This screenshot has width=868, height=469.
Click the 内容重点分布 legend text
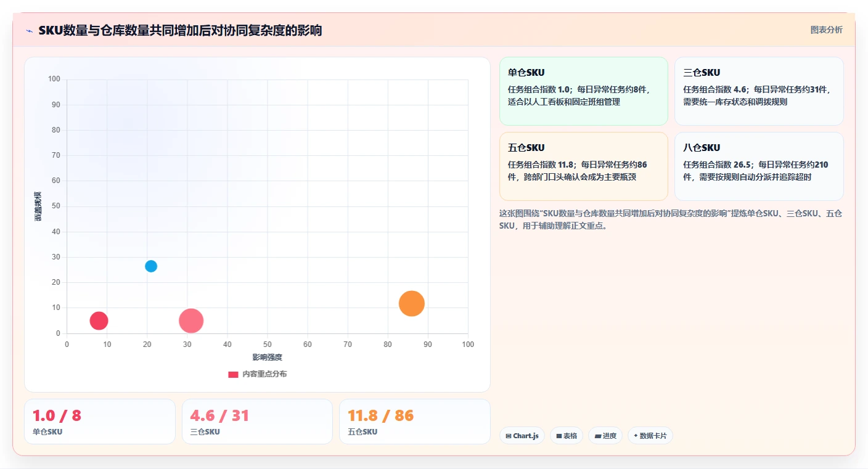tap(264, 374)
